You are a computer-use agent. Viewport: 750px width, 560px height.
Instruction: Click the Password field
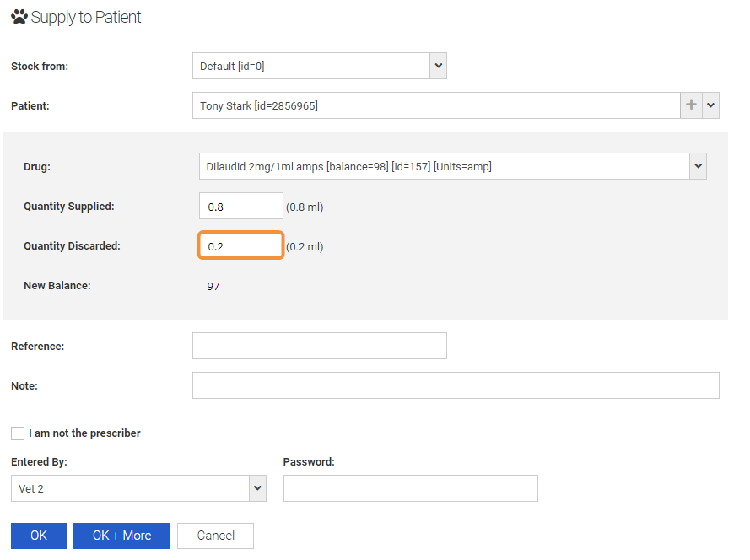point(410,488)
